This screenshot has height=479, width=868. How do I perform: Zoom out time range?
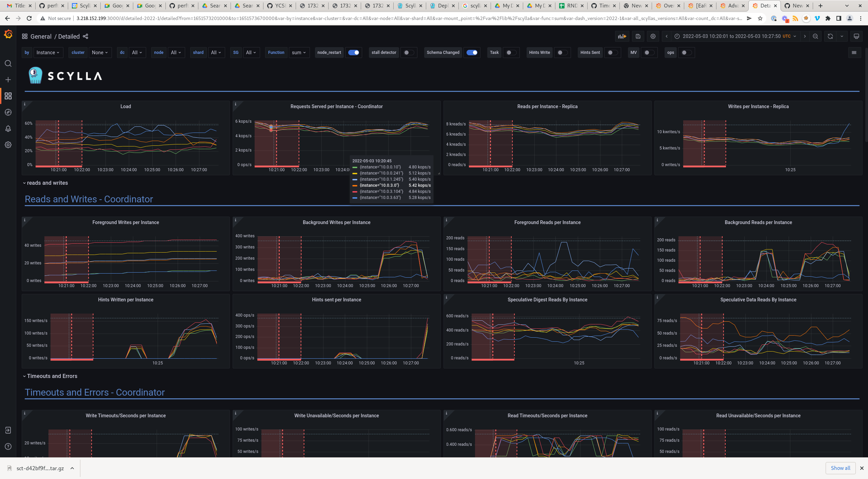click(x=815, y=36)
